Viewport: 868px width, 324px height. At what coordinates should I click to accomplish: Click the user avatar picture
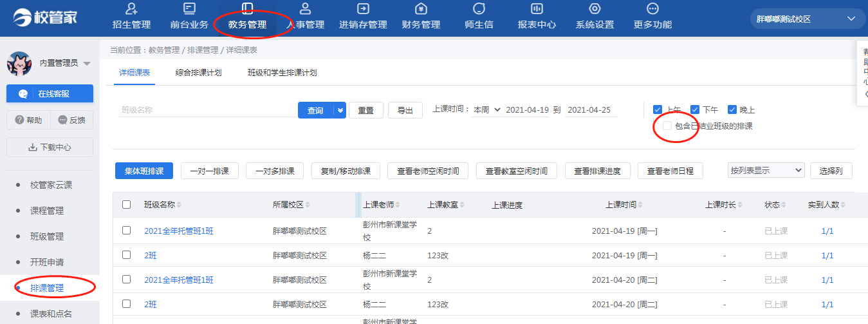tap(19, 63)
